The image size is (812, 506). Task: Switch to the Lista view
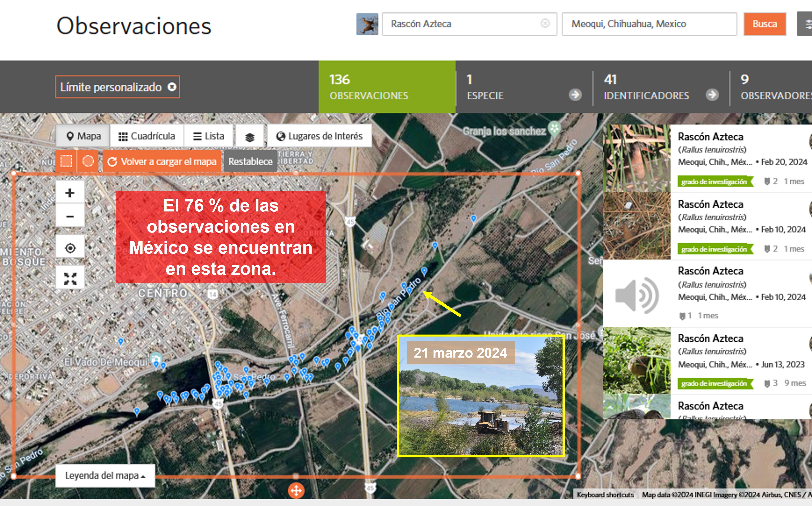click(x=208, y=136)
